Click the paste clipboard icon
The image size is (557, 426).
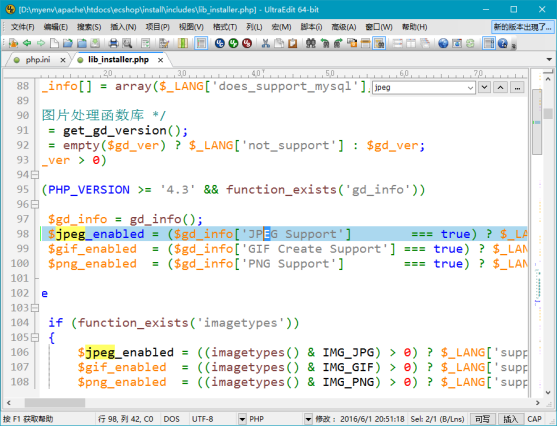[293, 43]
